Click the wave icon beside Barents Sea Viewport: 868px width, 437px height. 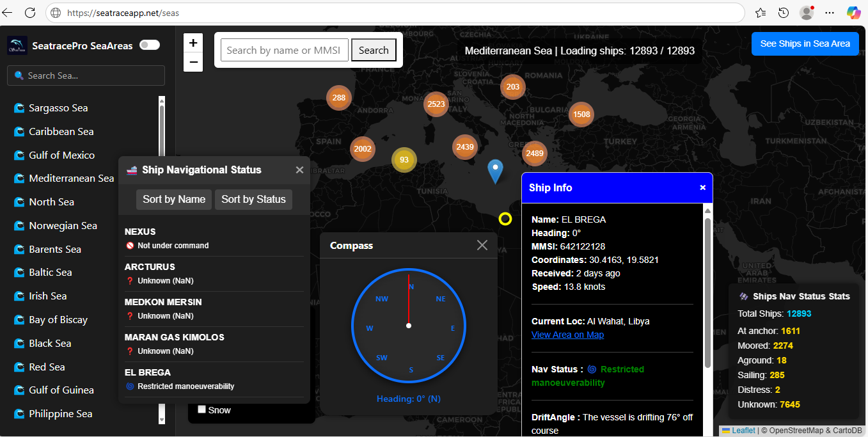point(19,249)
